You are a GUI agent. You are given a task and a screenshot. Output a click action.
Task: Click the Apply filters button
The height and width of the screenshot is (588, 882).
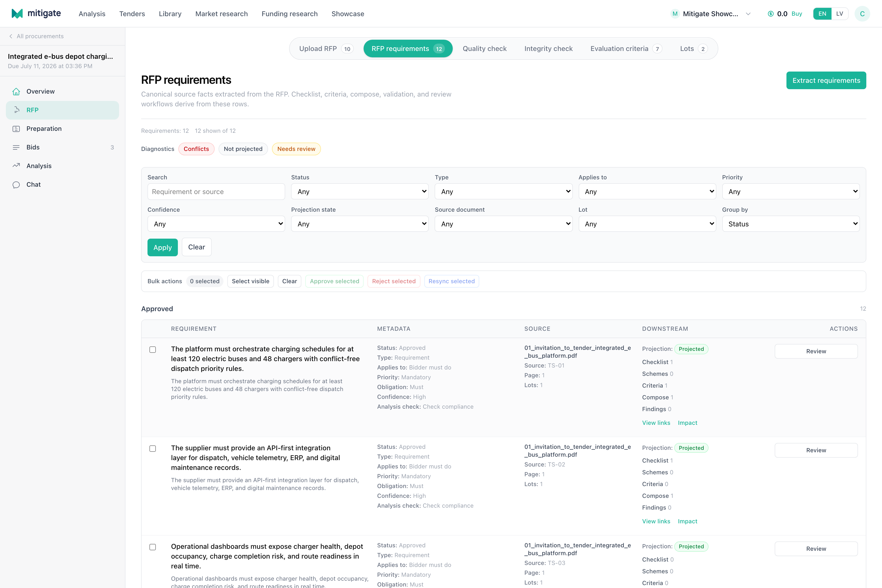[162, 247]
